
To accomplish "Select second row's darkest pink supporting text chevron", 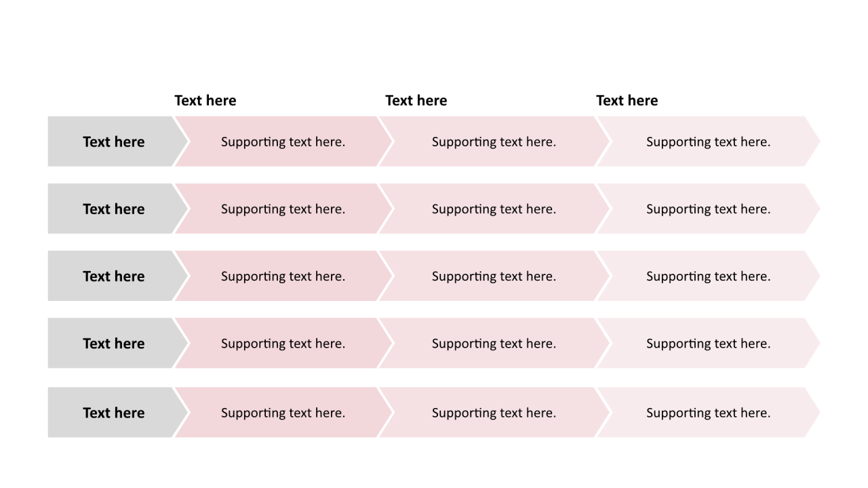I will click(283, 209).
